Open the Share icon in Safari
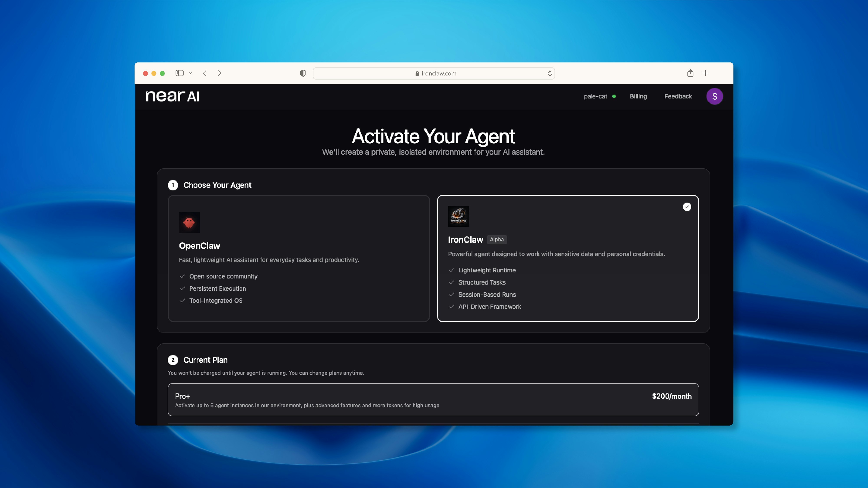868x488 pixels. (690, 73)
